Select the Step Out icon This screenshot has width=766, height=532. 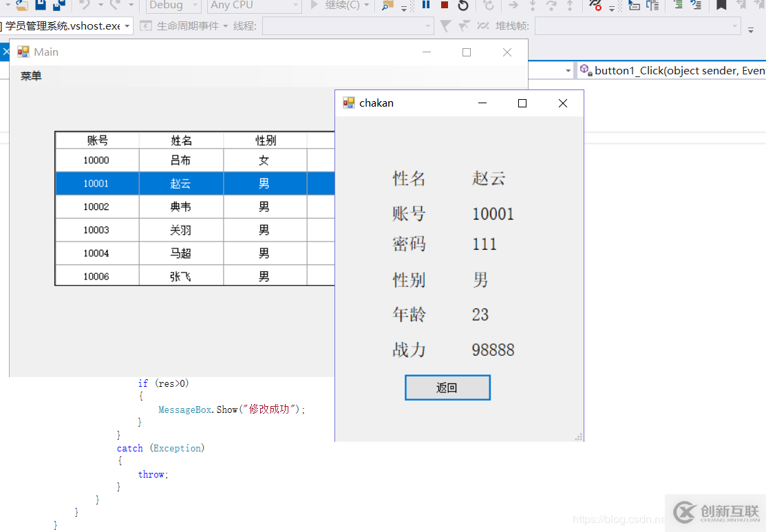pyautogui.click(x=570, y=6)
